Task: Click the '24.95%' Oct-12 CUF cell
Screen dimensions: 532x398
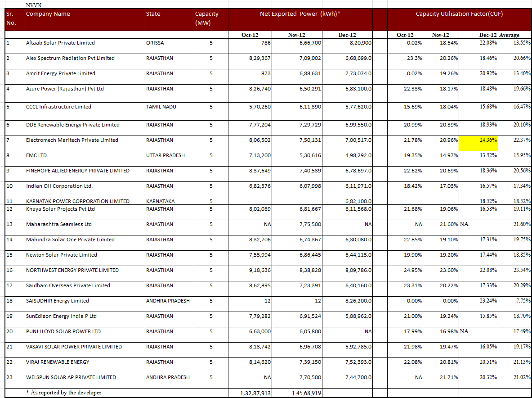Action: tap(405, 273)
